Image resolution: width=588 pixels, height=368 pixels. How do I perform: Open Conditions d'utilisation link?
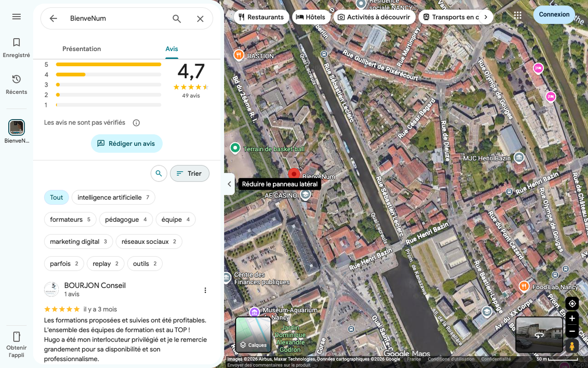[451, 359]
